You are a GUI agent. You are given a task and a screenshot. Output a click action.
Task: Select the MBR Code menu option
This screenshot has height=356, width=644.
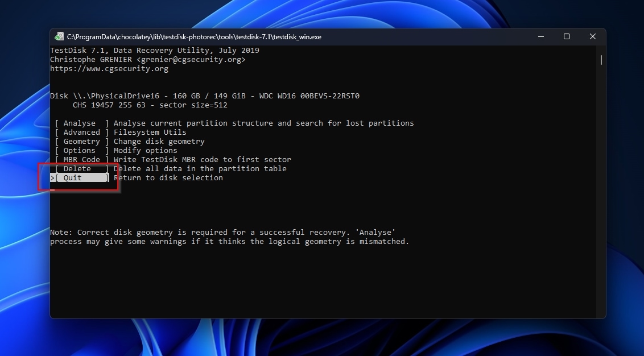82,159
